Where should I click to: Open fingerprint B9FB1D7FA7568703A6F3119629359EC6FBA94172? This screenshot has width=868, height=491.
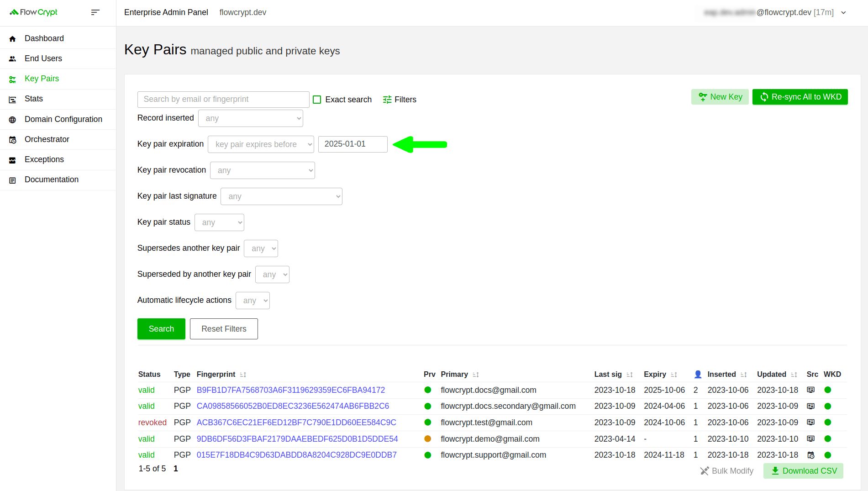coord(291,390)
